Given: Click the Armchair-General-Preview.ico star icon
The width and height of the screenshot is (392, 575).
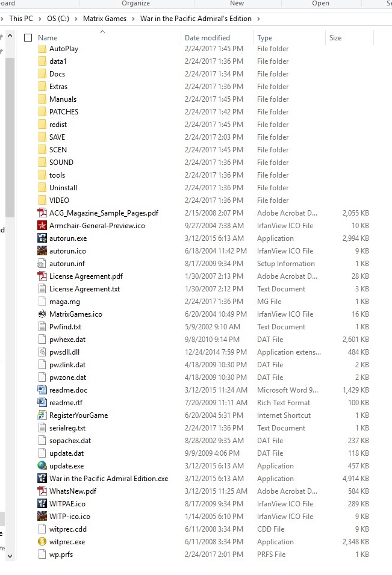Looking at the screenshot, I should click(x=42, y=226).
